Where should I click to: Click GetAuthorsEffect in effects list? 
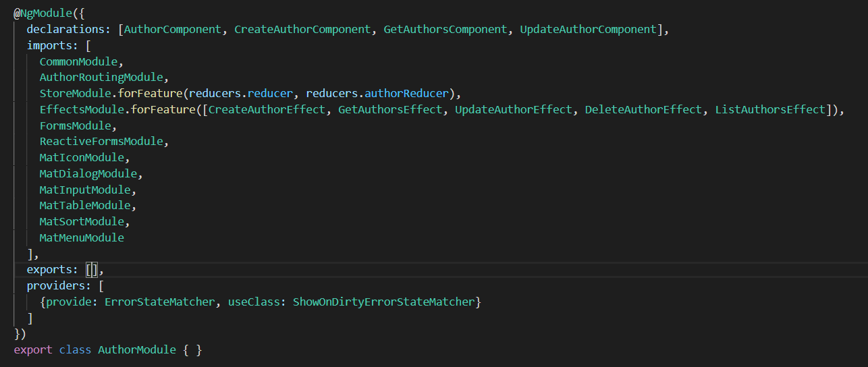point(390,109)
